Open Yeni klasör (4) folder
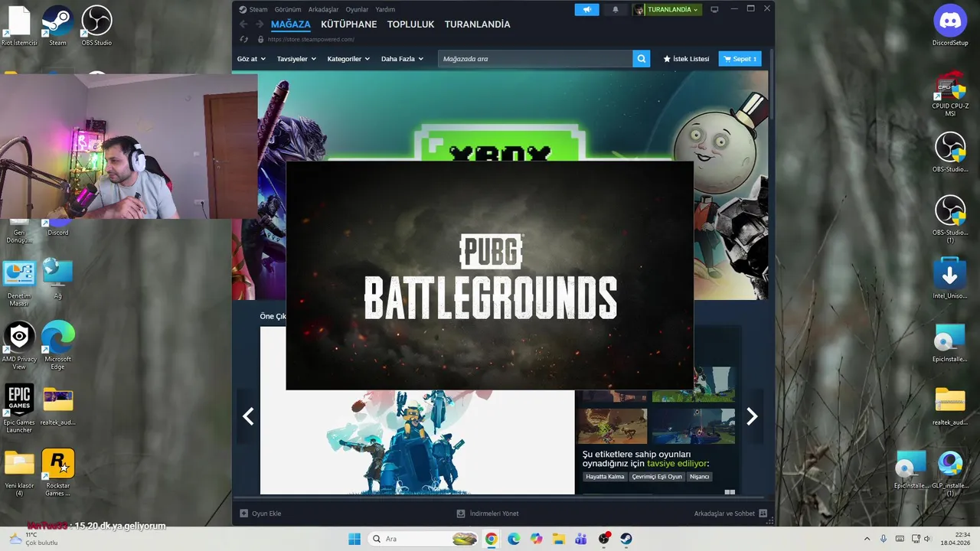Screen dimensions: 980x551 point(19,472)
